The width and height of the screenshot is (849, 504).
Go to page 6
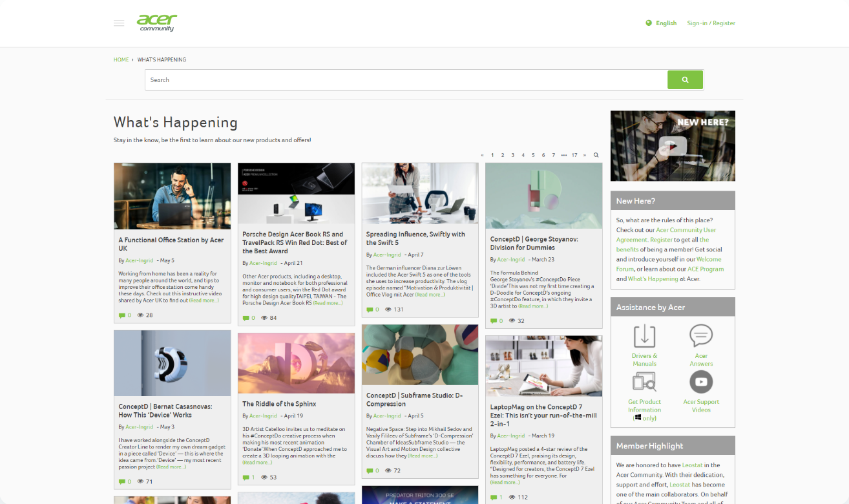click(543, 155)
